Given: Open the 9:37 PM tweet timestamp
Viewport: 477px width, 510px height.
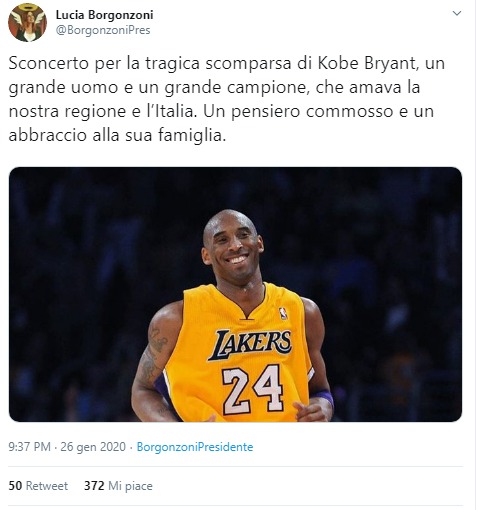Looking at the screenshot, I should click(30, 447).
